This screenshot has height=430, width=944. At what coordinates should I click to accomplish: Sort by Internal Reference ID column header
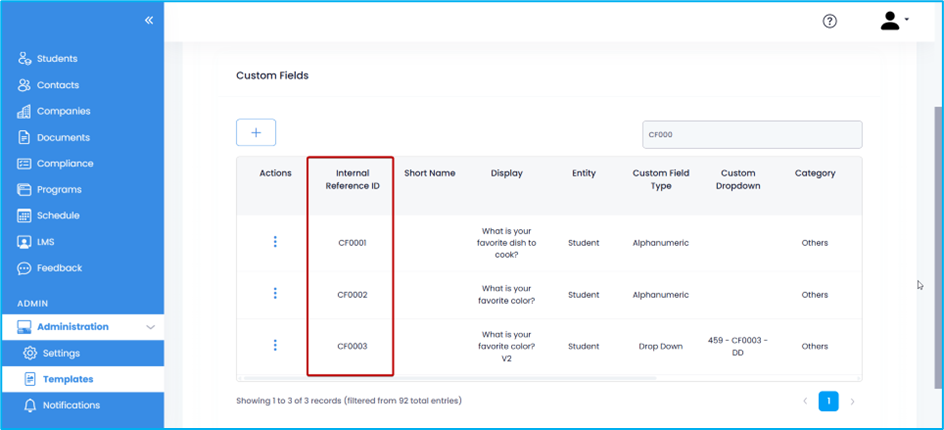click(x=352, y=180)
